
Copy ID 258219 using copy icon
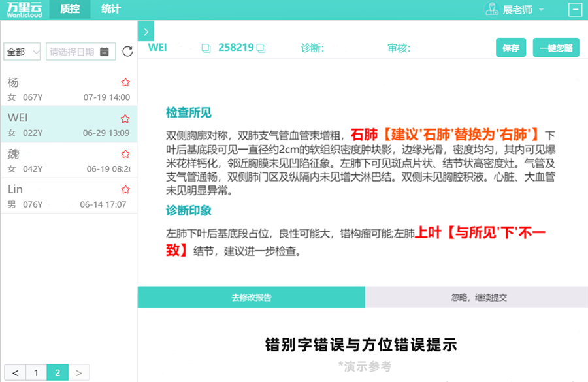(x=261, y=48)
